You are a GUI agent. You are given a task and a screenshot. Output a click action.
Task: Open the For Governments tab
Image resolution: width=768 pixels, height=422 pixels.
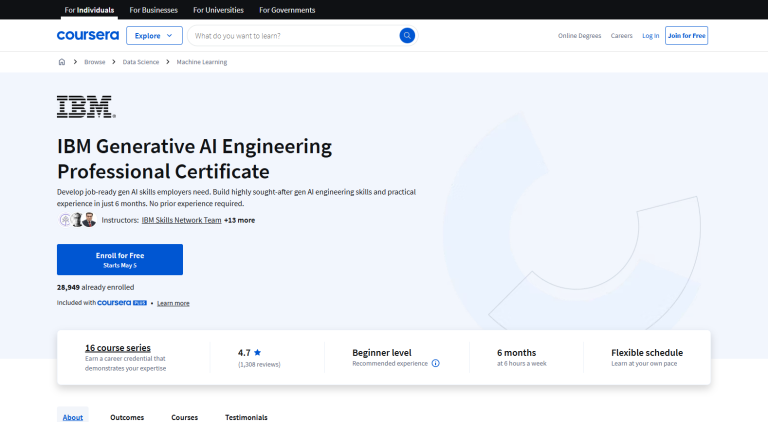[287, 10]
